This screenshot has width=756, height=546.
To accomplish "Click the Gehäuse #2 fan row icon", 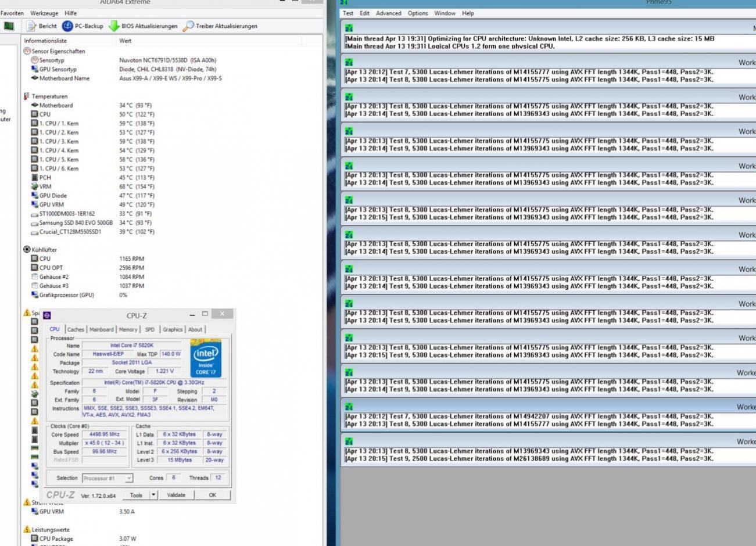I will [35, 276].
